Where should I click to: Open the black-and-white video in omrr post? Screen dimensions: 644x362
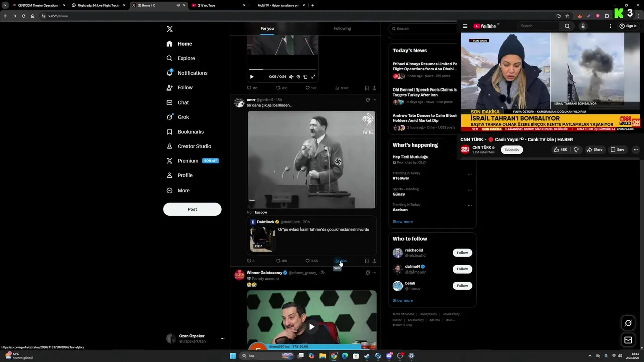click(311, 159)
